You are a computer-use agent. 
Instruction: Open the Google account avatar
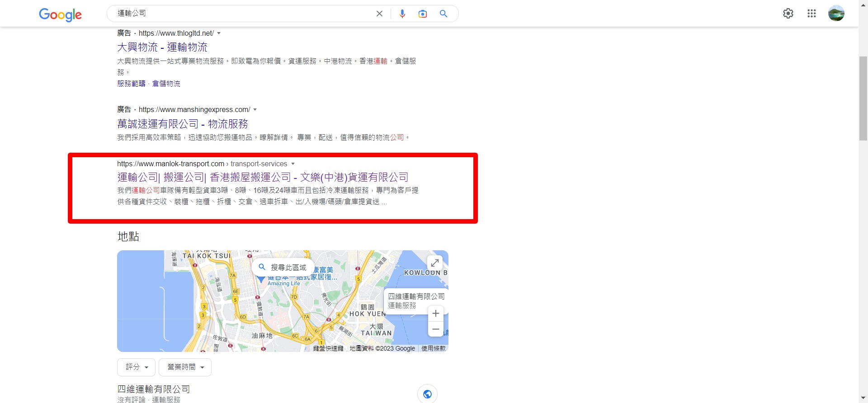pyautogui.click(x=836, y=14)
